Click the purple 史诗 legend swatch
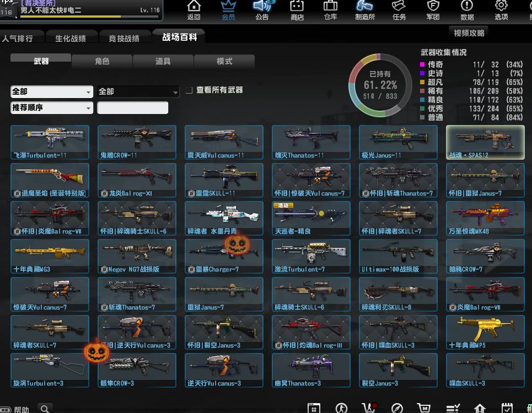Image resolution: width=532 pixels, height=413 pixels. click(x=422, y=73)
